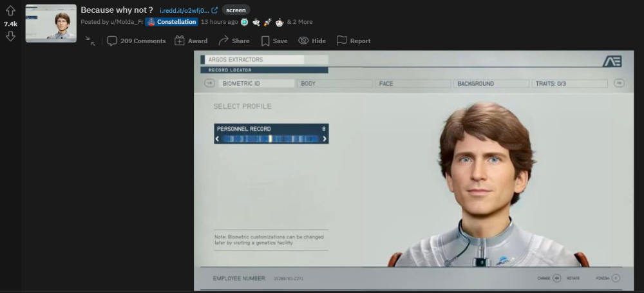
Task: Click the Award gift icon
Action: tap(180, 41)
